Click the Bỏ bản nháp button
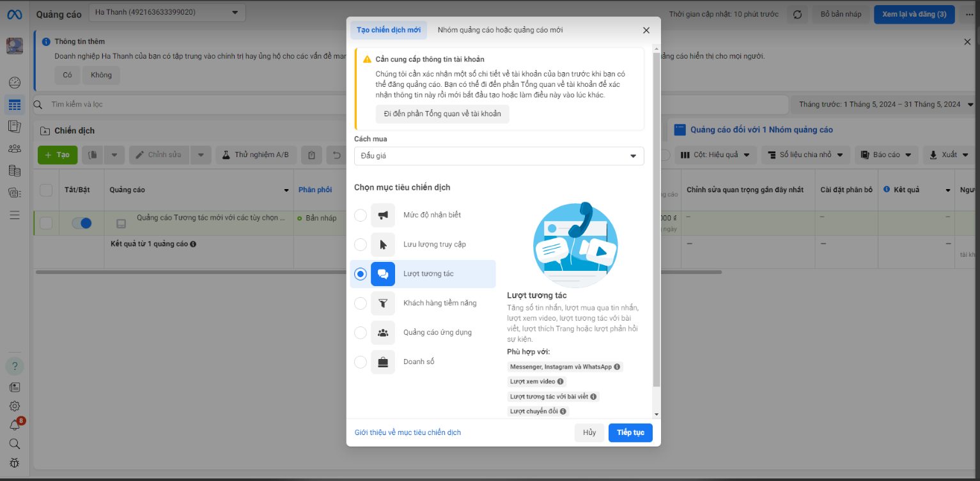Screen dimensions: 980x481 pos(841,14)
